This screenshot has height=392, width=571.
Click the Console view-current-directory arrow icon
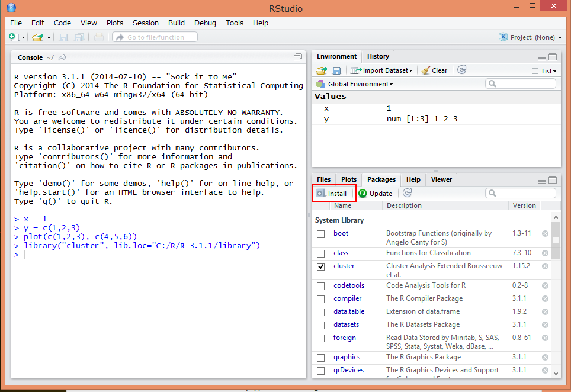tap(63, 57)
